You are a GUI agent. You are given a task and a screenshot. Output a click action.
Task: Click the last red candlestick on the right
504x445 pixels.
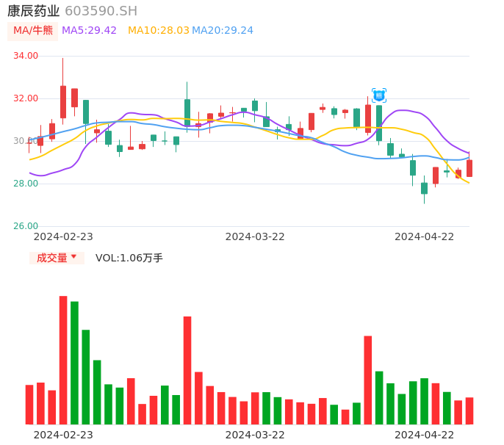[469, 168]
